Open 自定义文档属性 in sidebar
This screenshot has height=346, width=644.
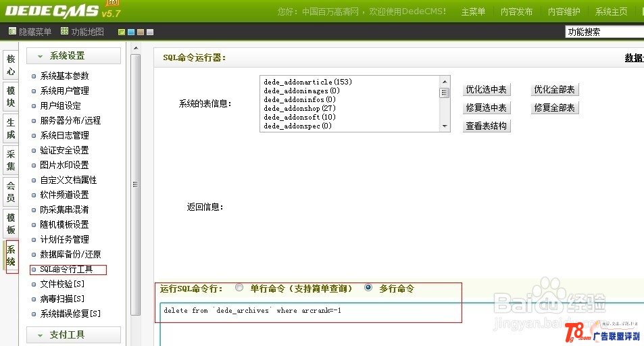click(x=68, y=180)
